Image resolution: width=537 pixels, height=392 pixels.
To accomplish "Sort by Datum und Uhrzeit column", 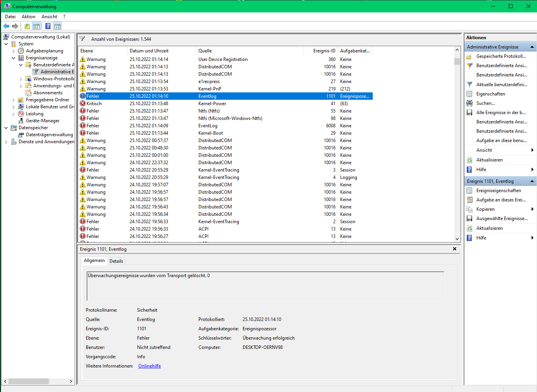I will click(162, 51).
